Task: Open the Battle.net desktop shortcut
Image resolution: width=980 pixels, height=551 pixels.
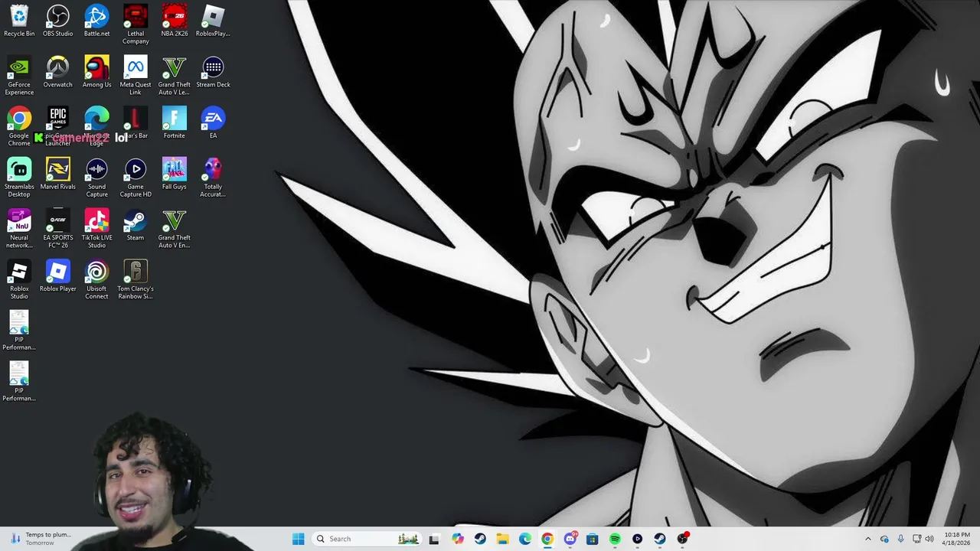Action: click(x=96, y=21)
